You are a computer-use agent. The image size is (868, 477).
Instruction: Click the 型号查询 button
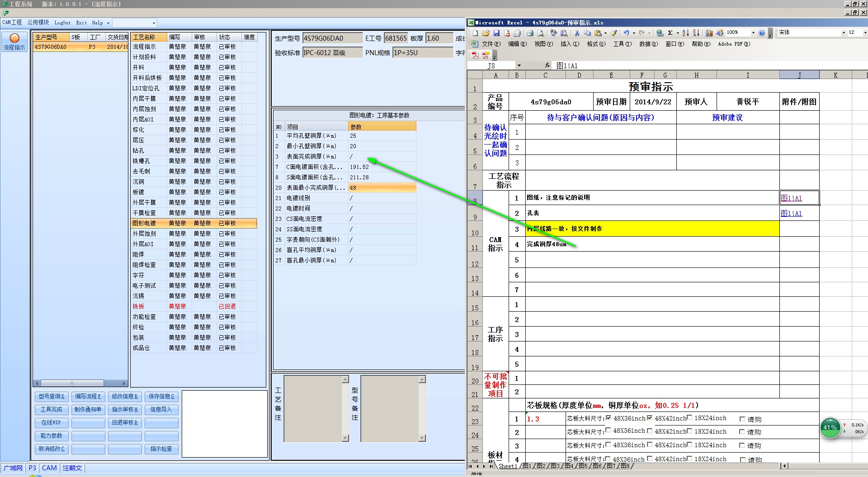coord(51,396)
